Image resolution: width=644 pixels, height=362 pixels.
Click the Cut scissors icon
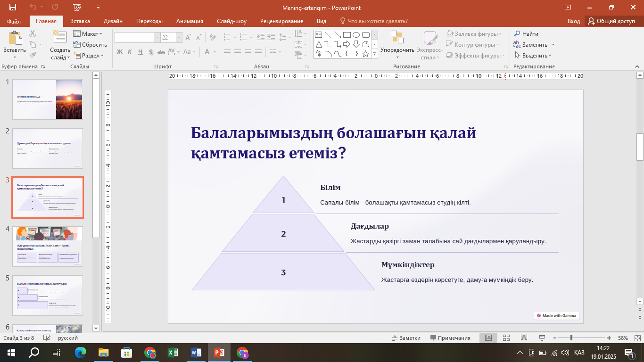coord(33,33)
